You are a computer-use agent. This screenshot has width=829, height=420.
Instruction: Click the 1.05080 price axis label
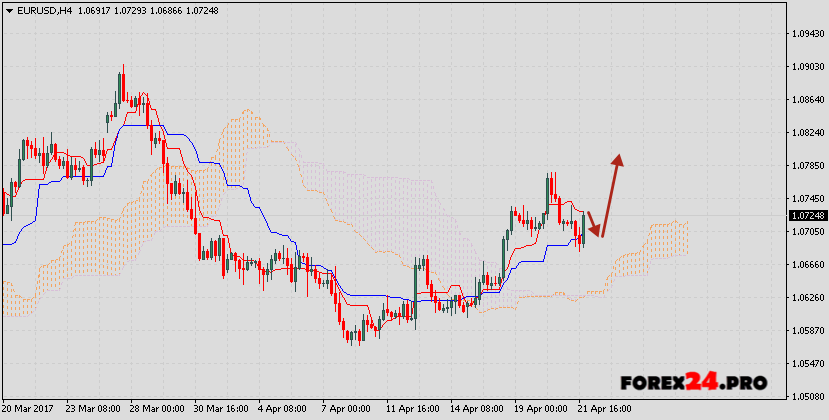(x=807, y=397)
